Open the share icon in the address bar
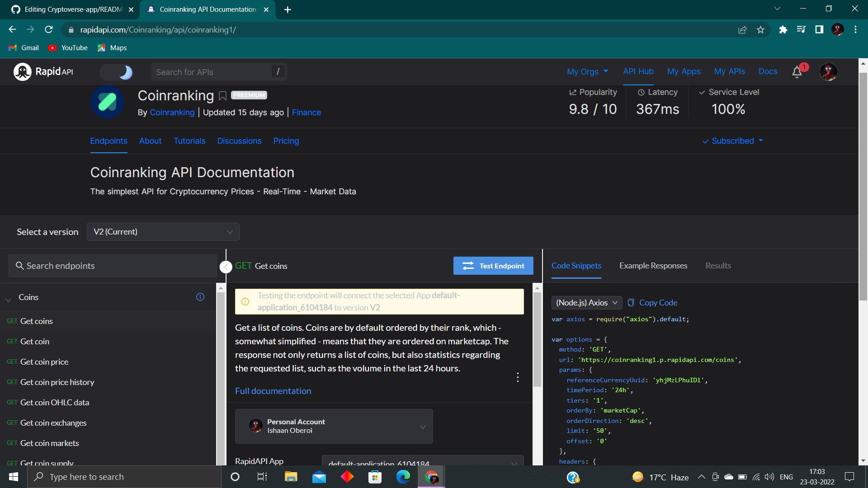868x488 pixels. (x=743, y=29)
